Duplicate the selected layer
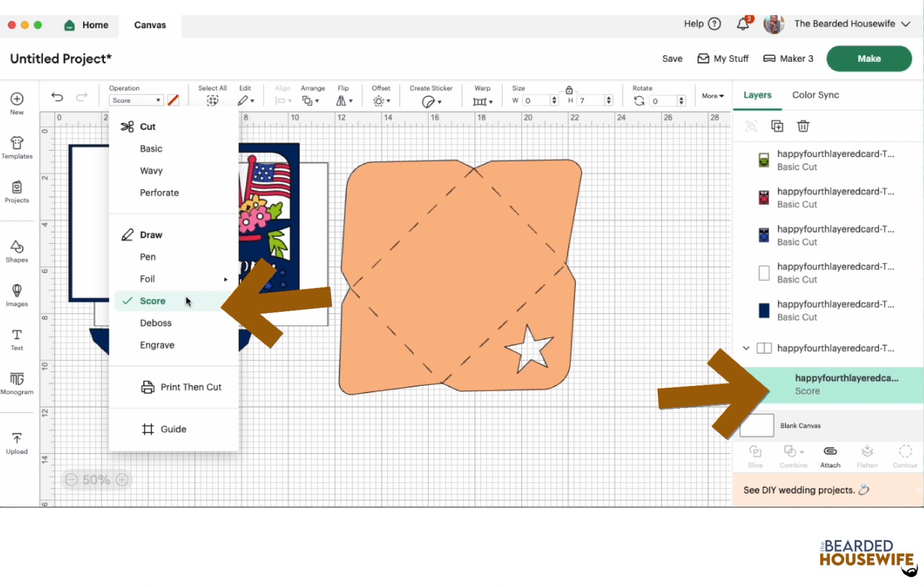Screen dimensions: 924x587 pos(777,126)
